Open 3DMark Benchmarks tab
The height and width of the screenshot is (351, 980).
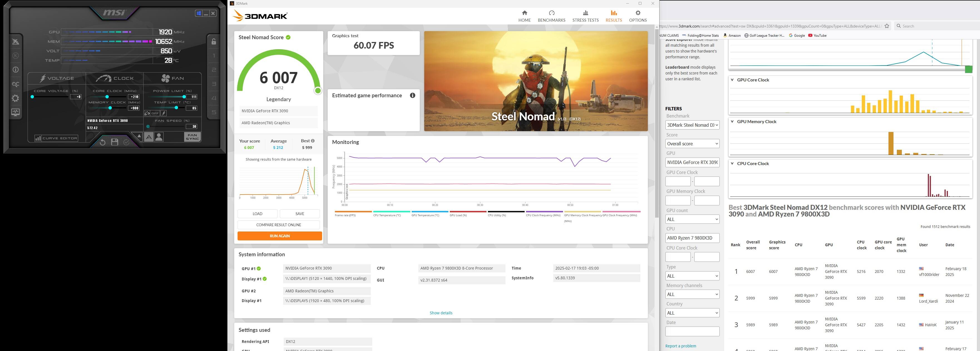[551, 16]
